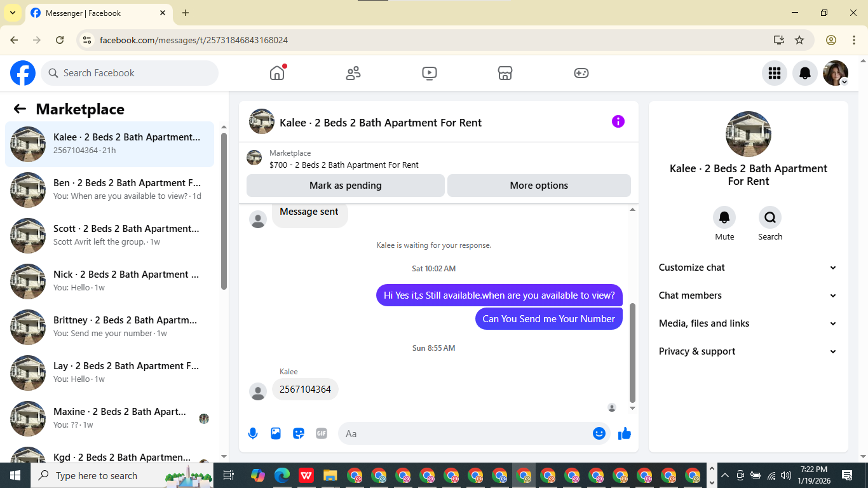Expand Customize chat section
Screen dimensions: 868x488
[748, 268]
